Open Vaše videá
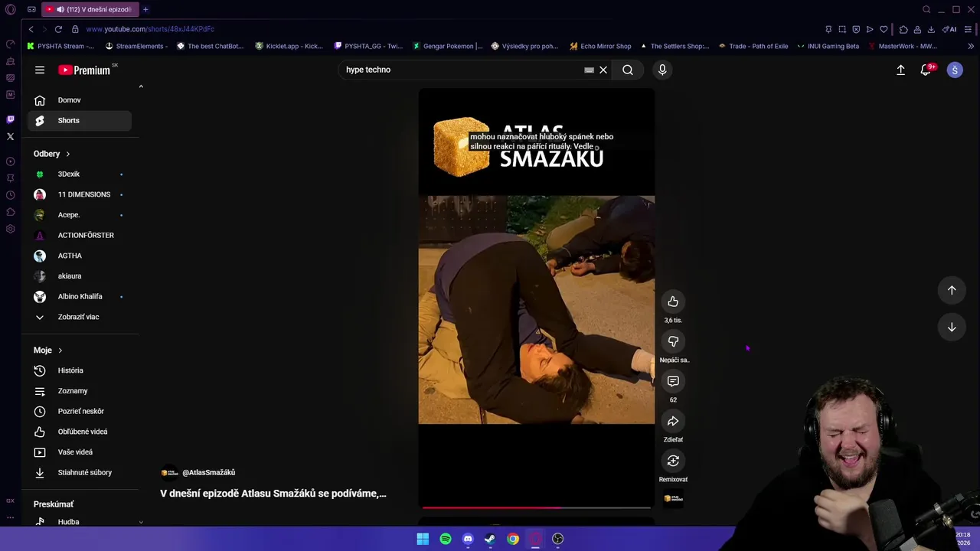This screenshot has height=551, width=980. [x=80, y=452]
